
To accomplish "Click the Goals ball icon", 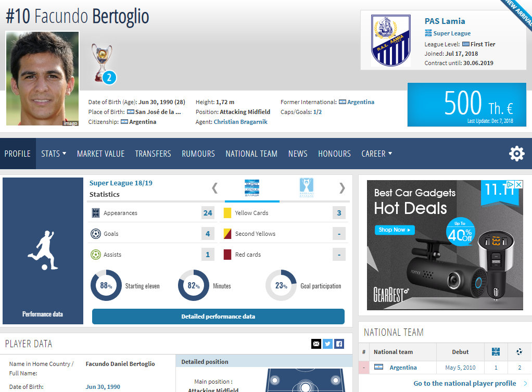I will pyautogui.click(x=96, y=234).
